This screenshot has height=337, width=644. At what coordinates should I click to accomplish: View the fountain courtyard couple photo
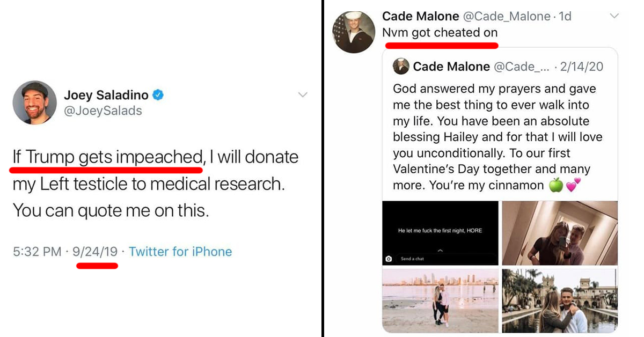click(560, 301)
